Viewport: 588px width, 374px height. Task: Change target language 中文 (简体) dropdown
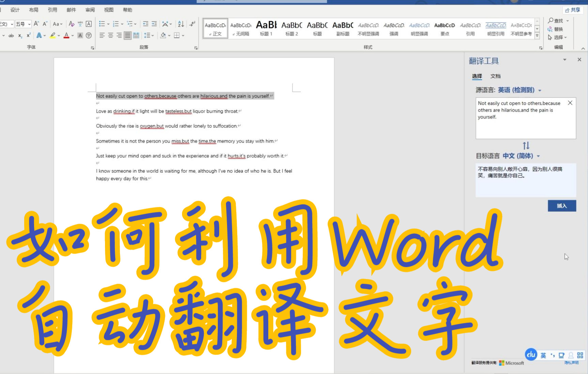pos(521,156)
